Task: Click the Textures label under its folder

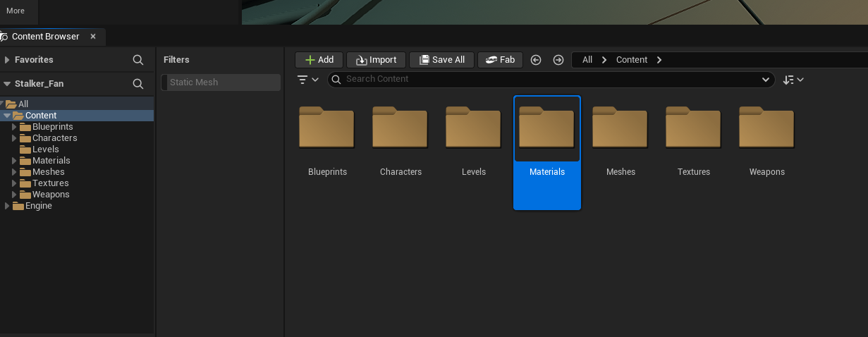Action: point(694,172)
